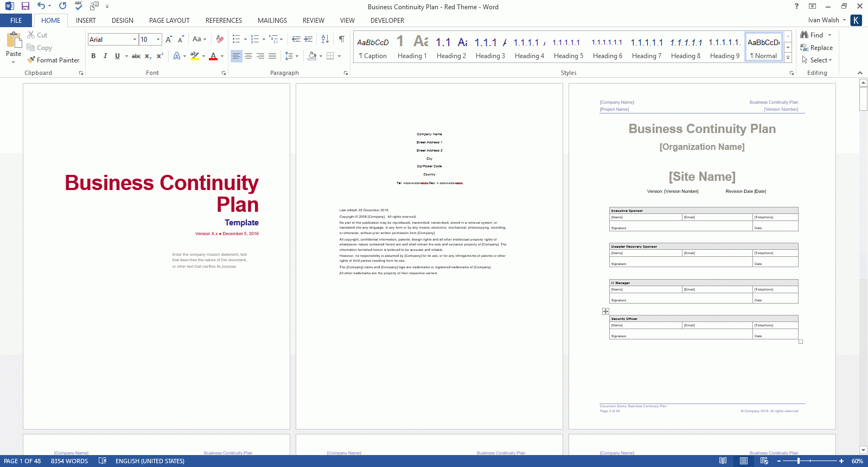The width and height of the screenshot is (868, 467).
Task: Click the Sort paragraph icon
Action: pos(325,39)
